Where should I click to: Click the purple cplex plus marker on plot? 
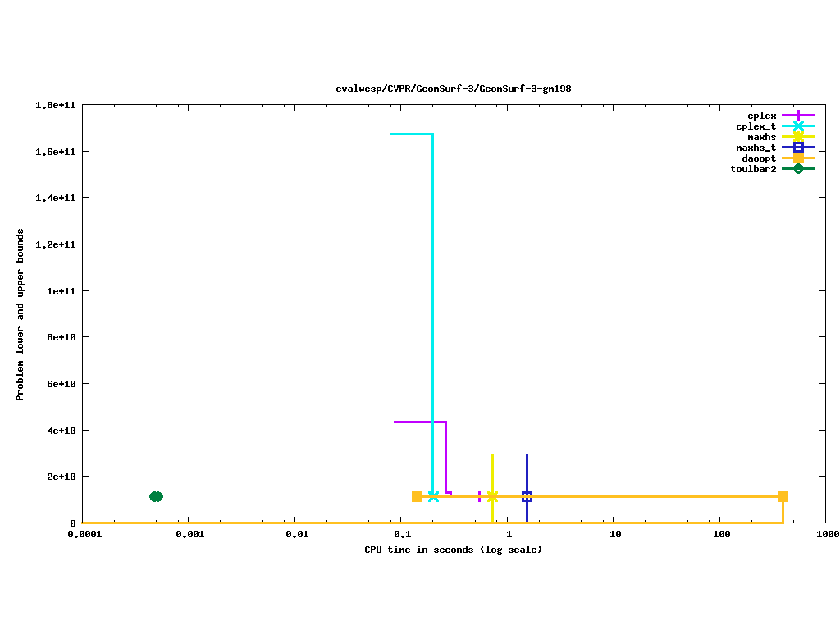pyautogui.click(x=479, y=496)
